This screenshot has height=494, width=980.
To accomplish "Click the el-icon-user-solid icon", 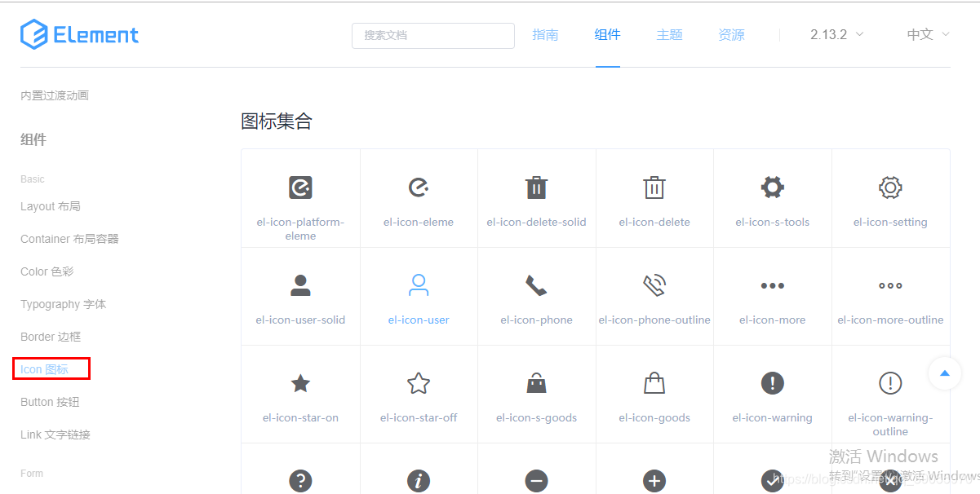I will coord(300,285).
